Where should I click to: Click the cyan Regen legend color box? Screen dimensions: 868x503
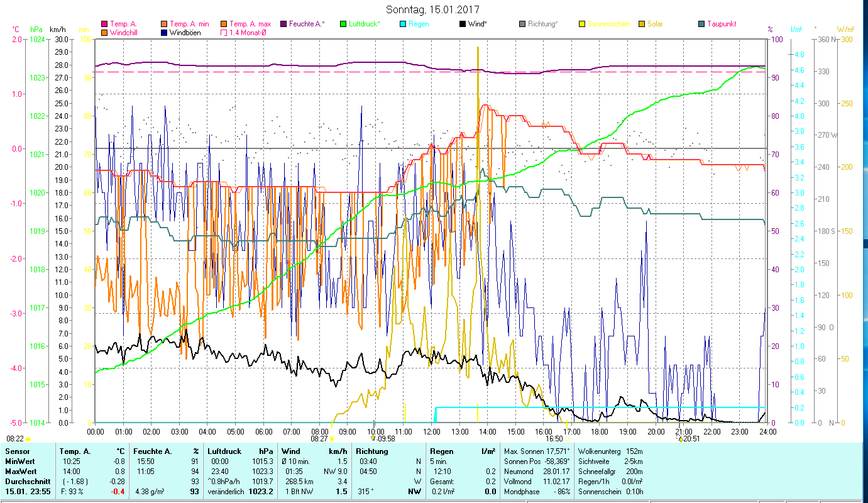pyautogui.click(x=403, y=24)
